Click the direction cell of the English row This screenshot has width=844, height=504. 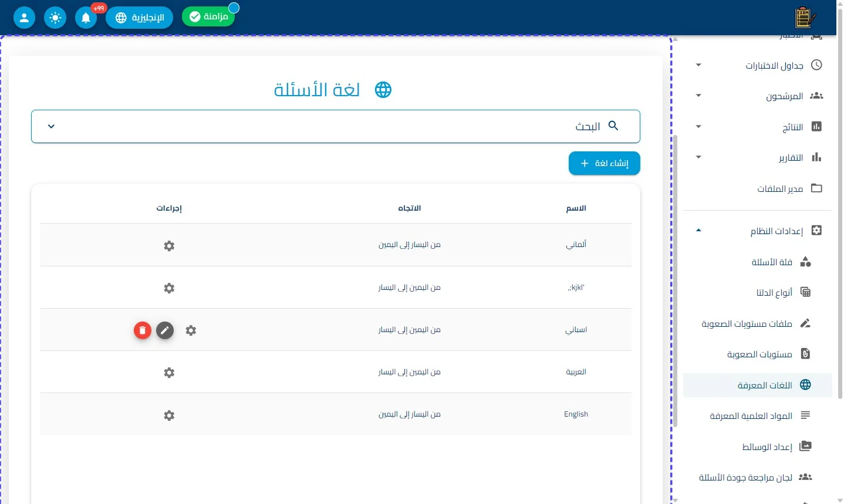[410, 414]
